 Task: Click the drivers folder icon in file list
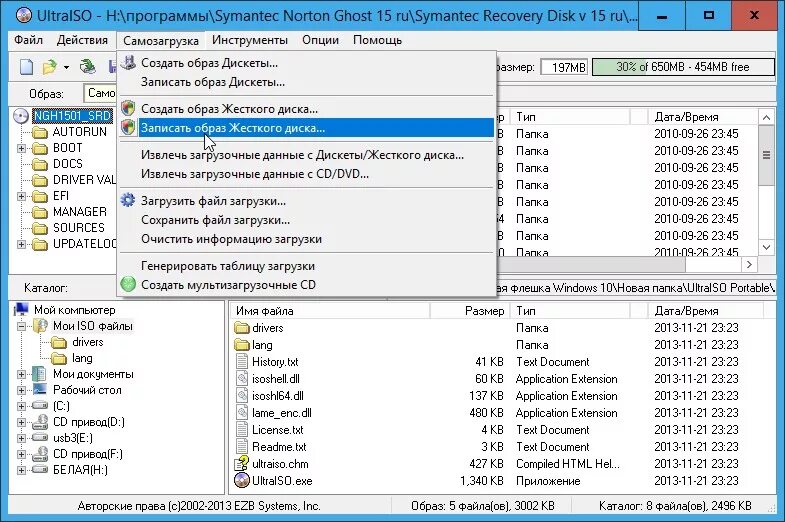[x=242, y=328]
